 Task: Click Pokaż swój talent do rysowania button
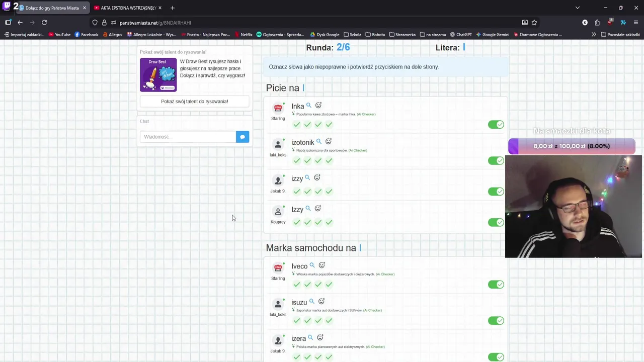click(195, 101)
